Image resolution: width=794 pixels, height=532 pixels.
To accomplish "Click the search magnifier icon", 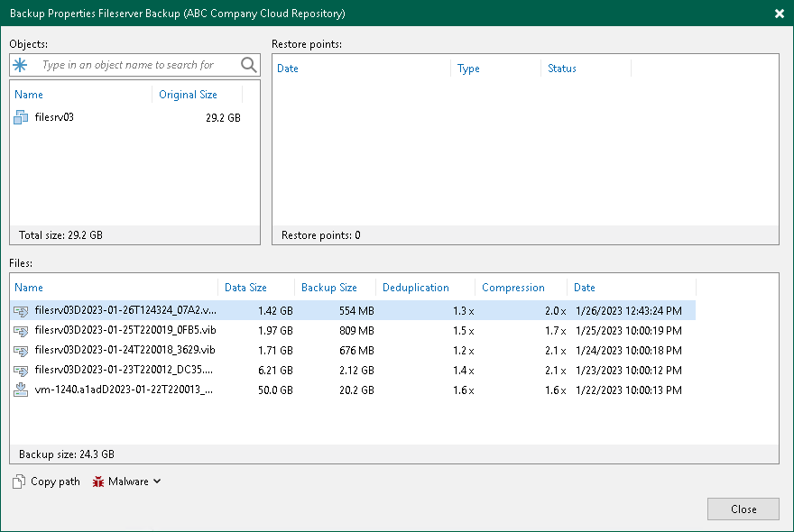I will coord(249,65).
